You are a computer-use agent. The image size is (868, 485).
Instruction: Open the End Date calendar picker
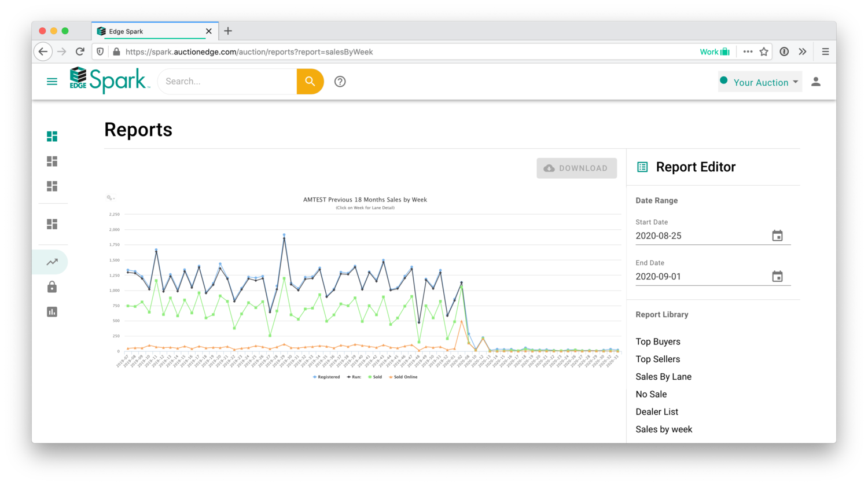[777, 276]
